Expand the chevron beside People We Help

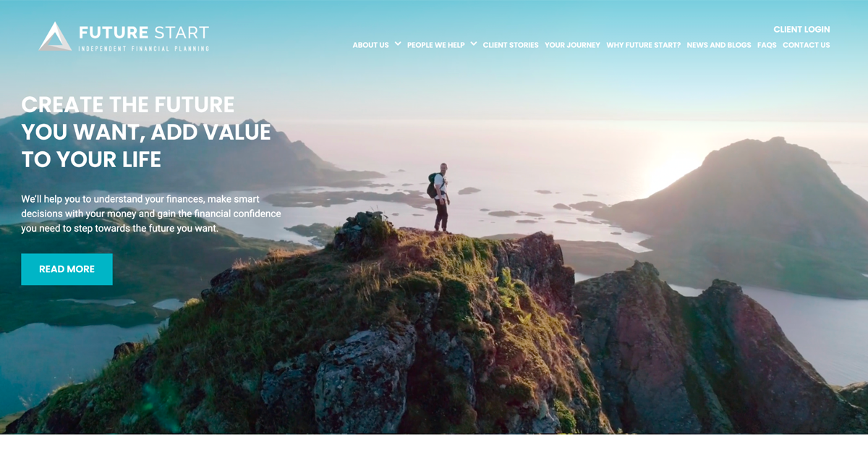[474, 44]
